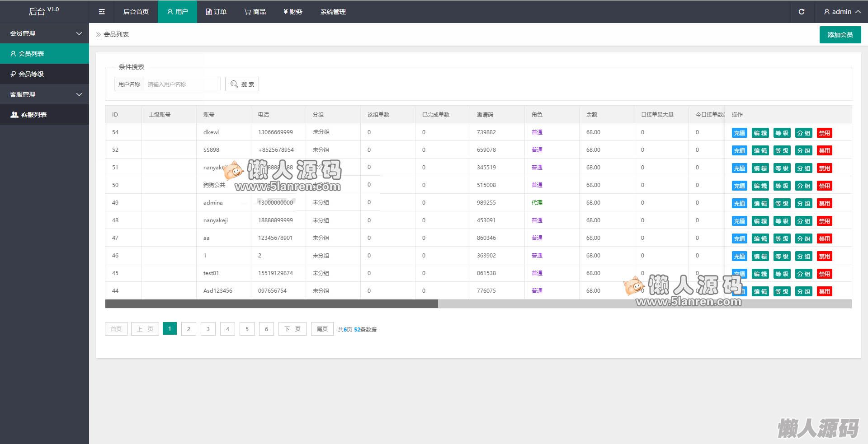
Task: Open 客服列表 in the sidebar
Action: click(x=44, y=115)
